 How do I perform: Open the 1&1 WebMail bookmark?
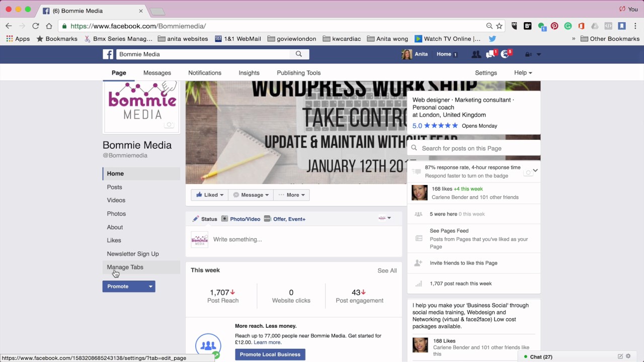point(238,39)
